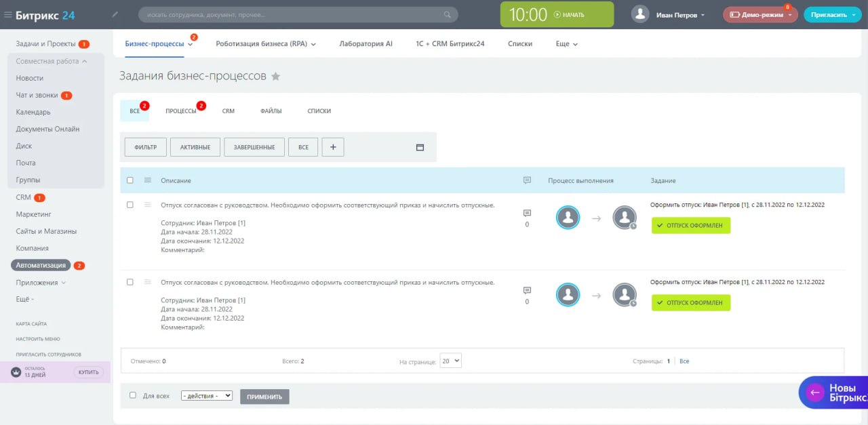Open grid view settings icon
Viewport: 868px width, 425px height.
(x=420, y=147)
